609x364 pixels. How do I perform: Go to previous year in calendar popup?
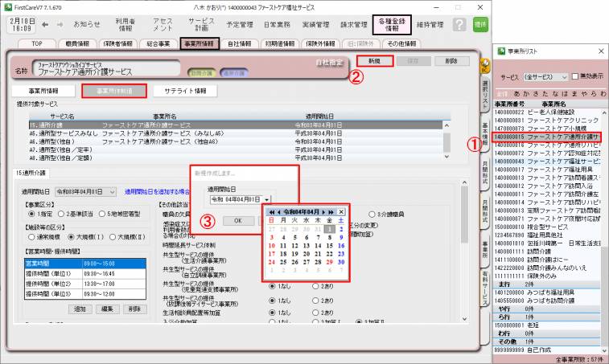click(x=273, y=211)
